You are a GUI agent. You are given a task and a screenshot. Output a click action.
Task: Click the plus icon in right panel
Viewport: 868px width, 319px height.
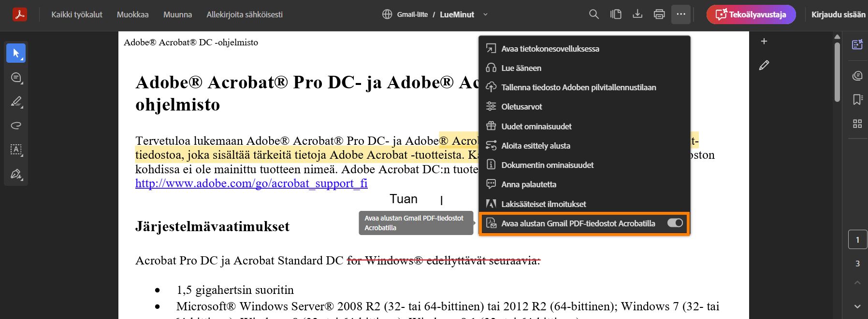click(x=764, y=42)
